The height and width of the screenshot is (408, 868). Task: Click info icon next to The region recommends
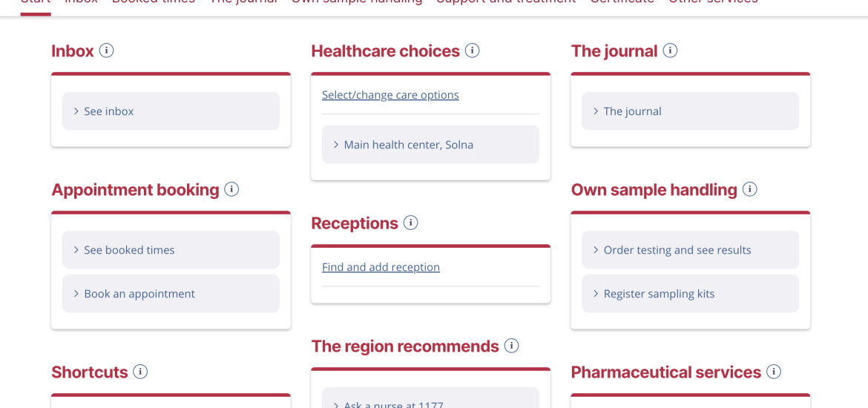(511, 346)
